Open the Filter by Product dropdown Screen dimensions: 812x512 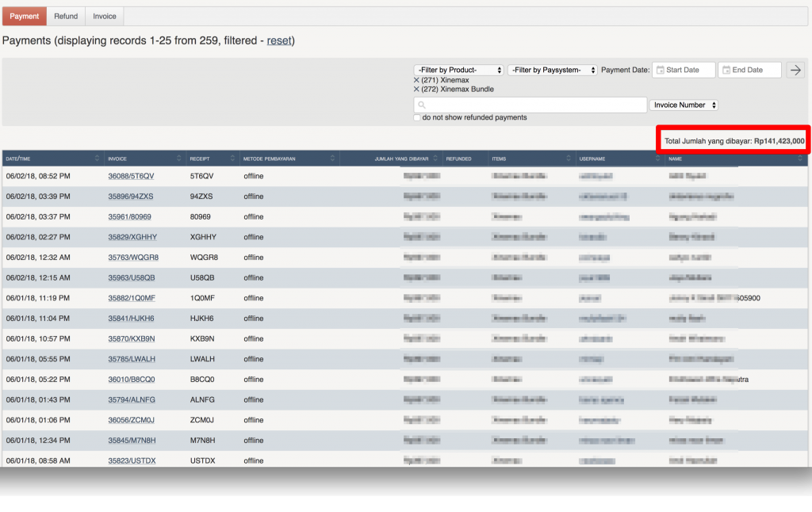459,70
